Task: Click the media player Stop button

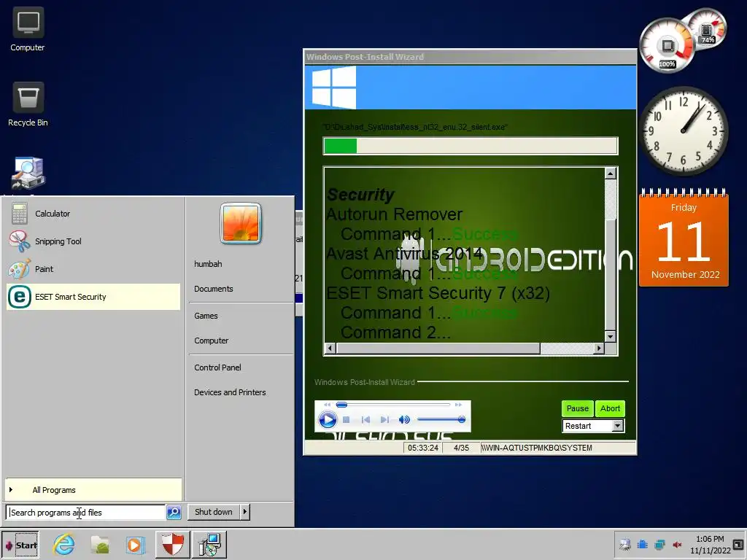Action: click(347, 419)
